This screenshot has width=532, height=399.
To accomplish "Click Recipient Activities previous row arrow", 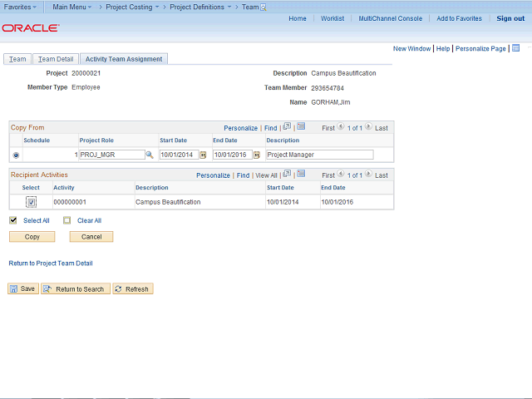I will point(341,174).
